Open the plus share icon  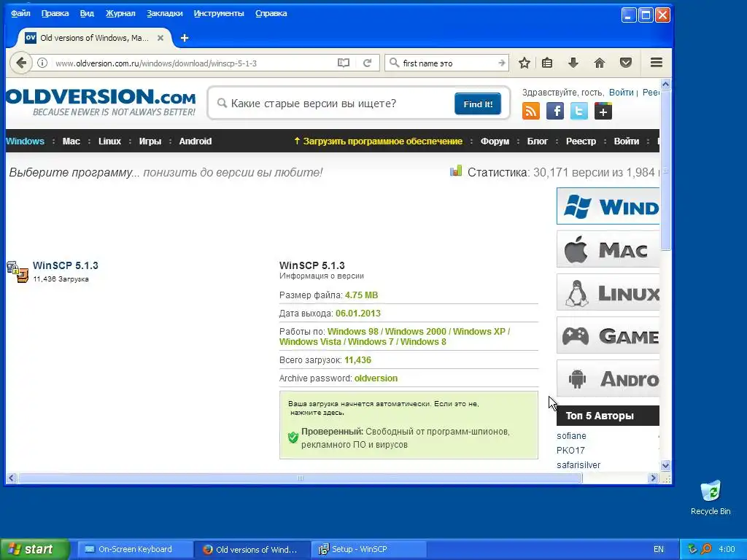603,111
